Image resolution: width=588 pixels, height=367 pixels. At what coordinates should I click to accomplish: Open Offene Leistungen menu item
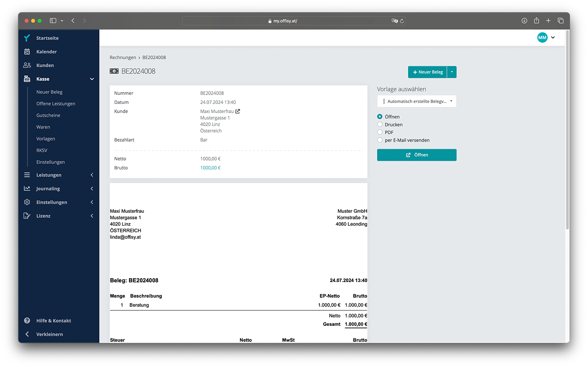[x=56, y=104]
